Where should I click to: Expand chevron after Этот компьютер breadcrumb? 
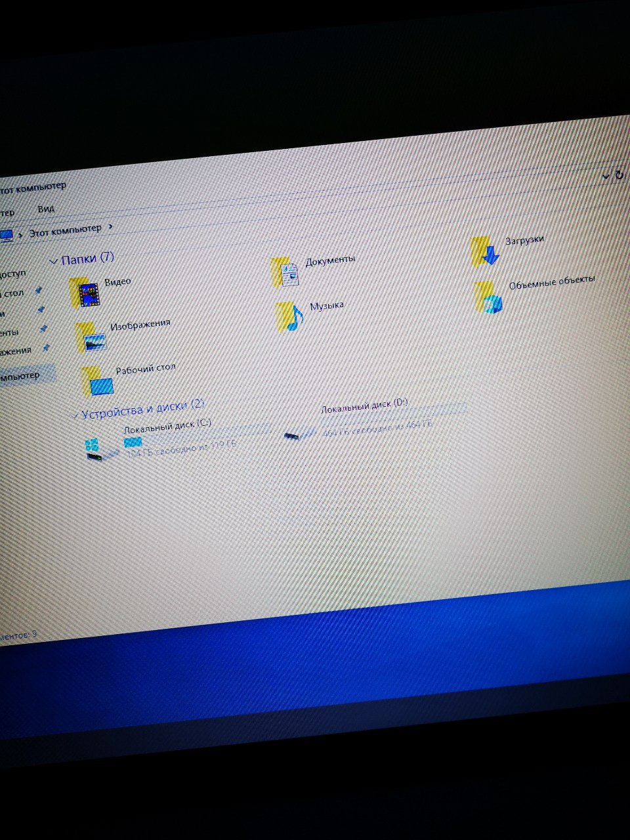pos(110,226)
